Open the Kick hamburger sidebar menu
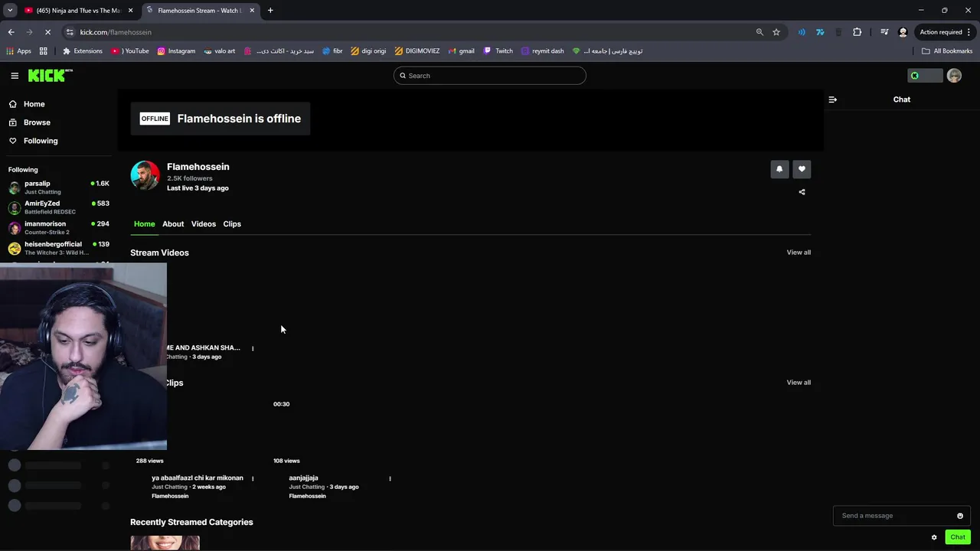The width and height of the screenshot is (980, 551). tap(15, 76)
